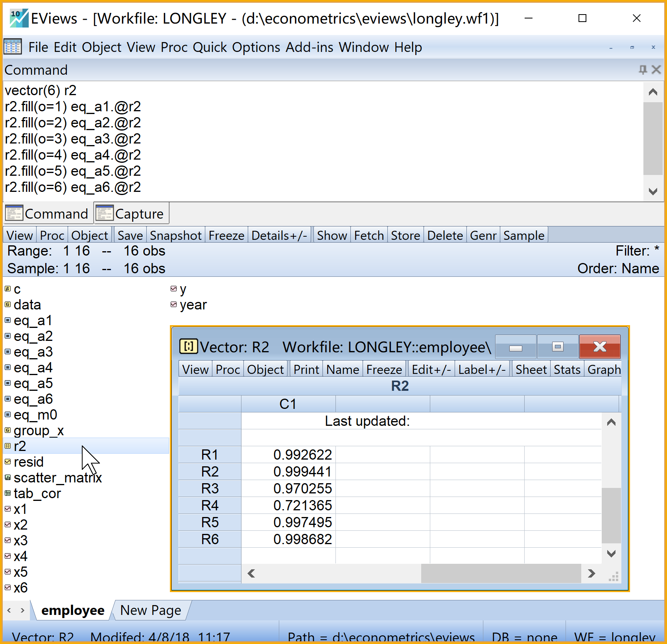Click the Freeze button in vector window
667x644 pixels.
point(384,370)
